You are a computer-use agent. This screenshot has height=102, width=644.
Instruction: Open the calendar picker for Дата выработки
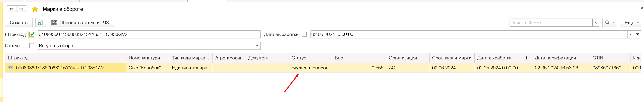(x=637, y=34)
